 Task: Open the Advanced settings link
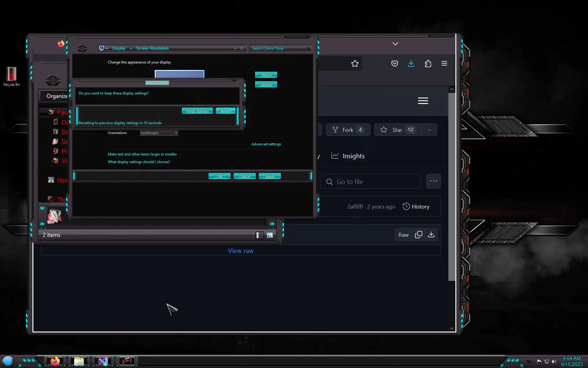[266, 144]
